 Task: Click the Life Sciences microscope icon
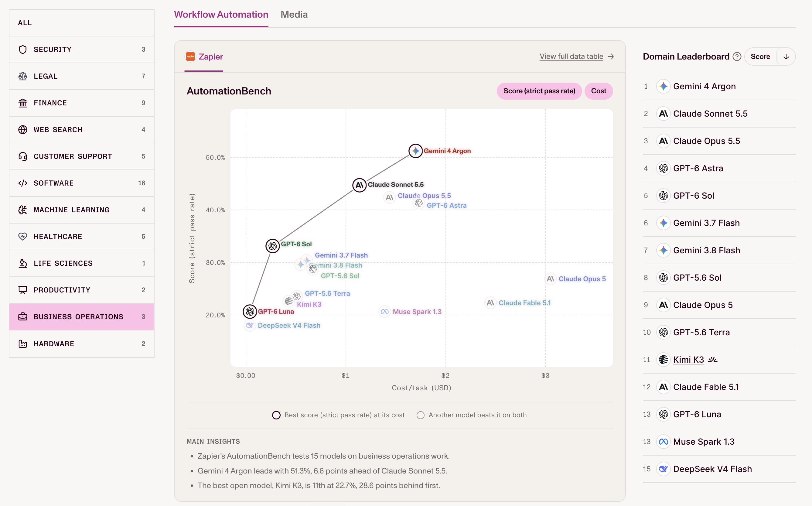23,263
